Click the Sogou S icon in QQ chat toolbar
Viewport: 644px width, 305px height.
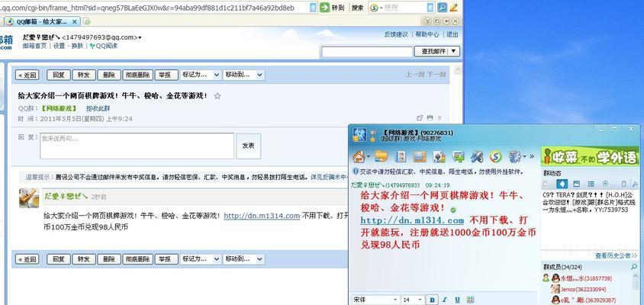point(496,156)
